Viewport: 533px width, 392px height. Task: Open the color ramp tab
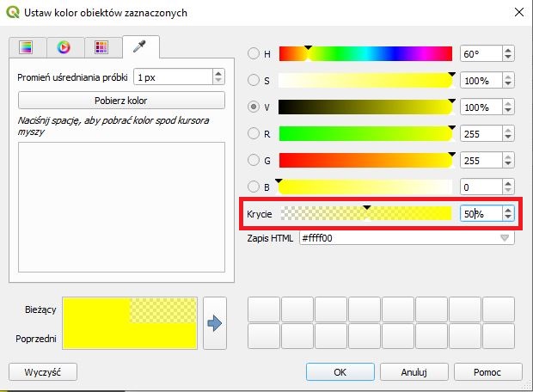(x=26, y=46)
